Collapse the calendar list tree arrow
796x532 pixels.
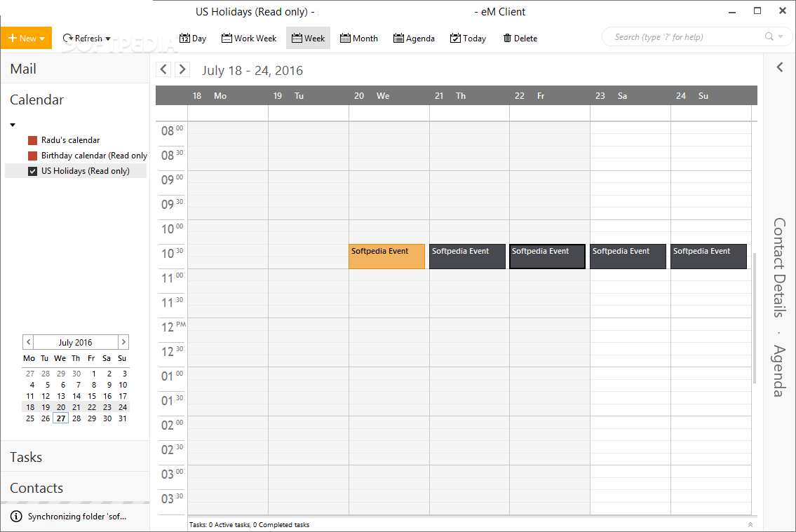point(13,125)
